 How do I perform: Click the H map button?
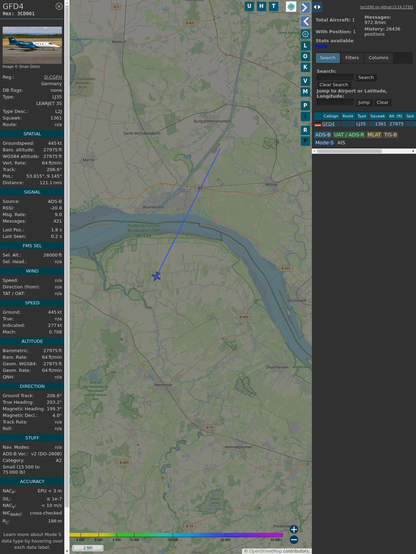[261, 6]
